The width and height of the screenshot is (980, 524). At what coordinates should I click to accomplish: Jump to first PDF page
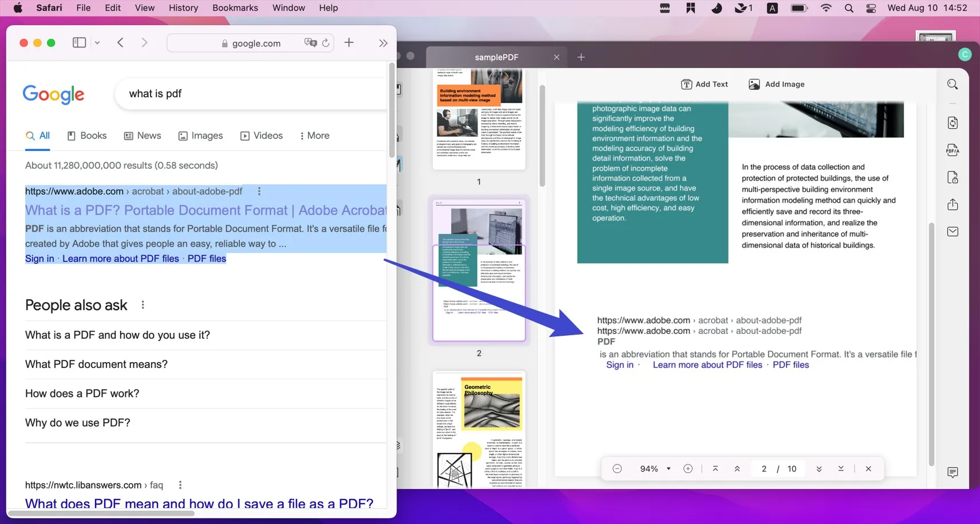[716, 469]
